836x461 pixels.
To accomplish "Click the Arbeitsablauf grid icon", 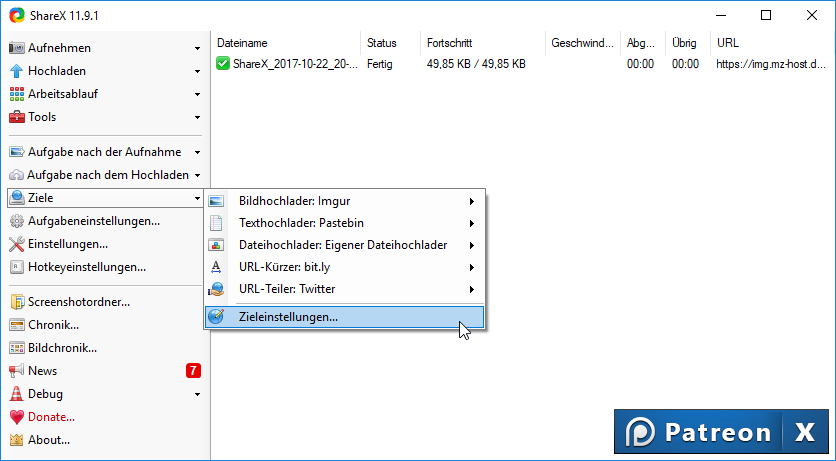I will [17, 94].
